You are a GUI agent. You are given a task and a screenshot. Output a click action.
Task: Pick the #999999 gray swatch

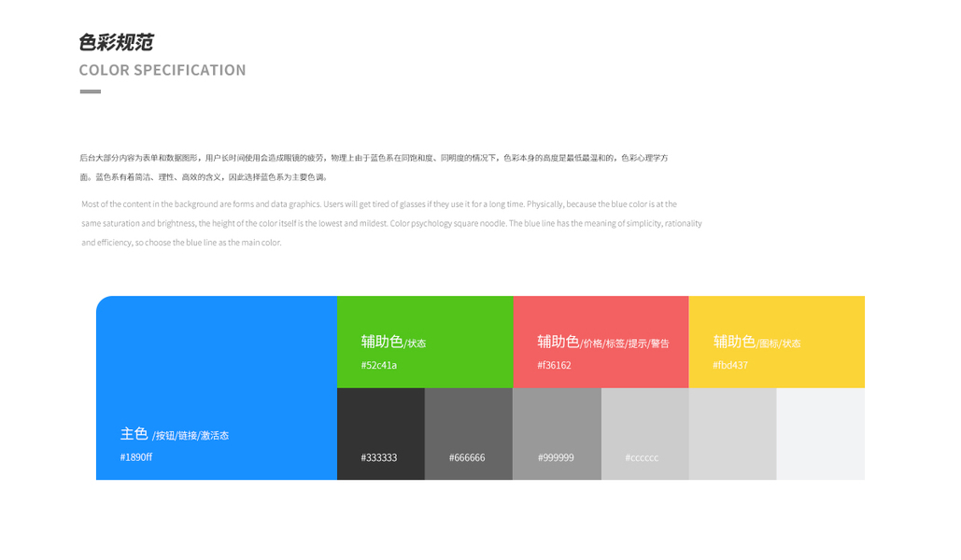[558, 434]
